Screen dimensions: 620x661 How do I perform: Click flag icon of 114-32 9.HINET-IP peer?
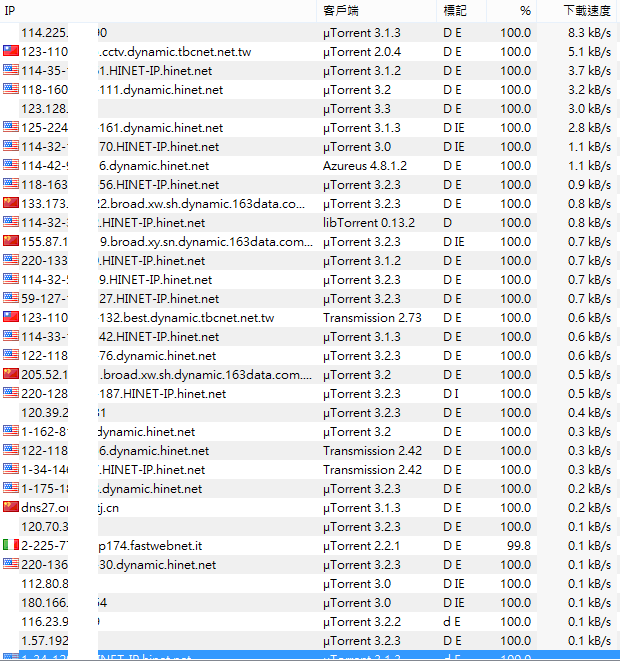[11, 279]
